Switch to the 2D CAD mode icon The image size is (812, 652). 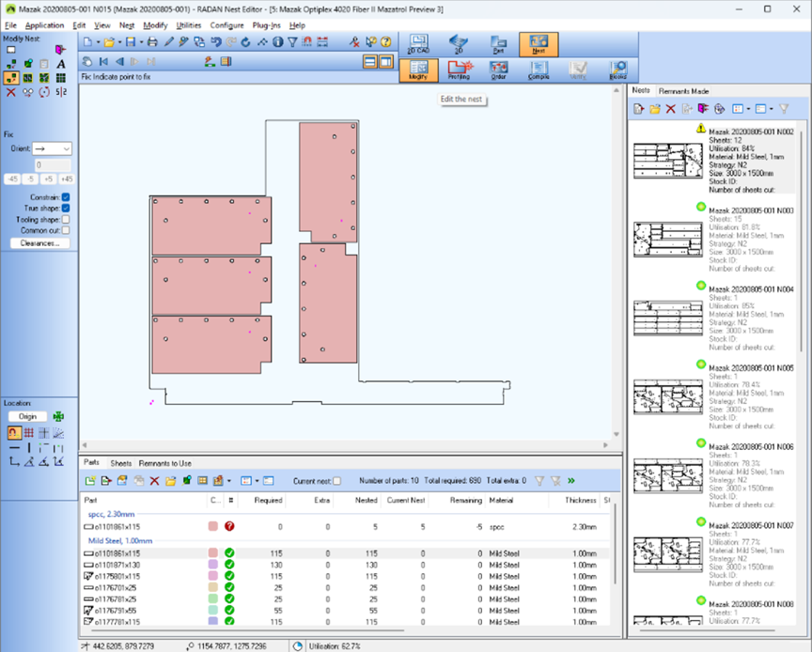tap(418, 44)
